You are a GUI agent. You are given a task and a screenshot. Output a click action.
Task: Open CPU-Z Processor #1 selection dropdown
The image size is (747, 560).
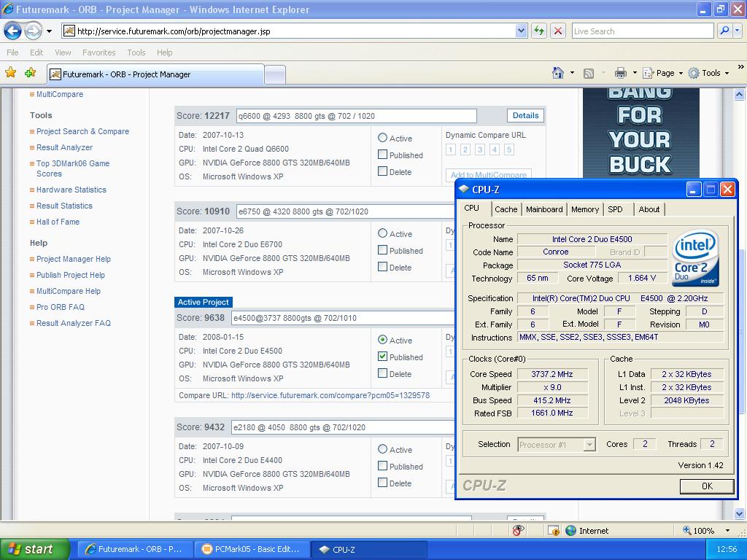(x=589, y=445)
